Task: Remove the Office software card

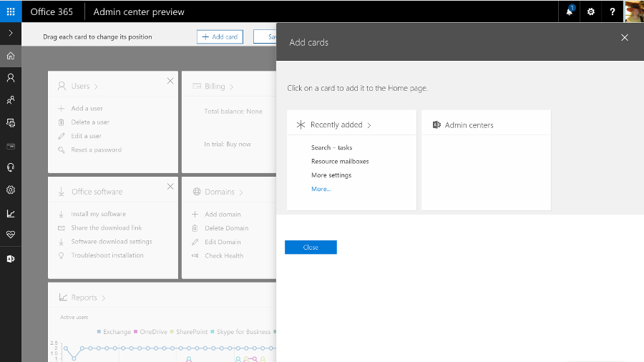Action: (x=170, y=187)
